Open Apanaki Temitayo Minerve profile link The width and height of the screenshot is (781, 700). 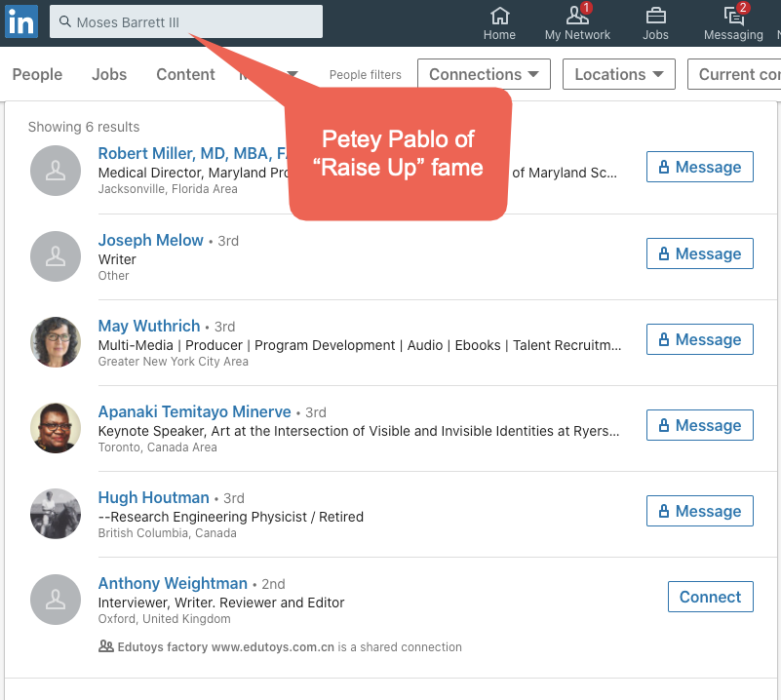point(194,411)
